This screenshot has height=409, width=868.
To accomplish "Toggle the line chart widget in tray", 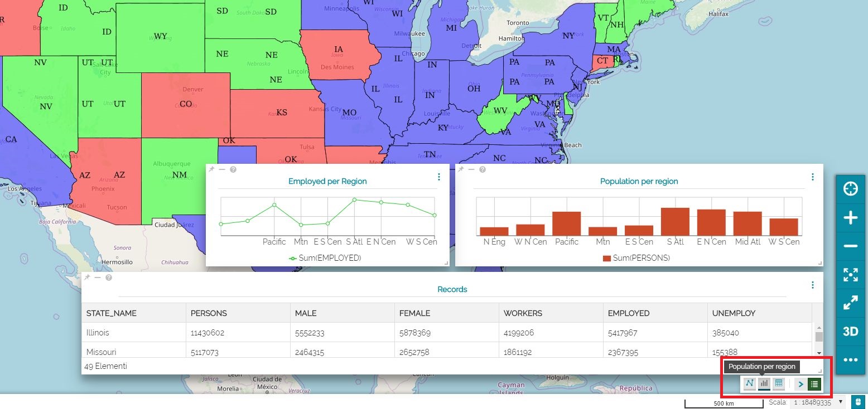I will (749, 383).
